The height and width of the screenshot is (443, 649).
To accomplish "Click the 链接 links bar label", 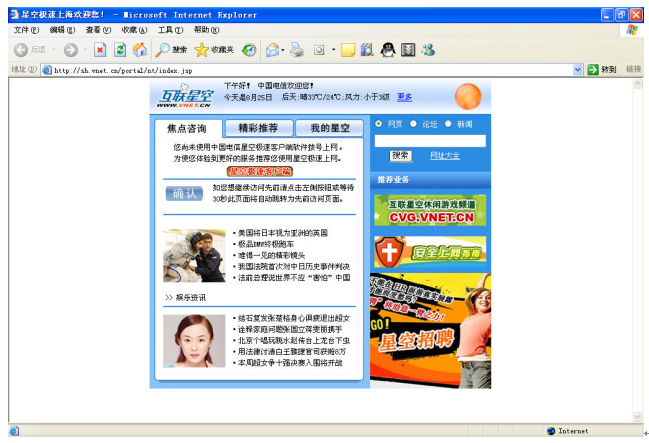I will [x=633, y=70].
